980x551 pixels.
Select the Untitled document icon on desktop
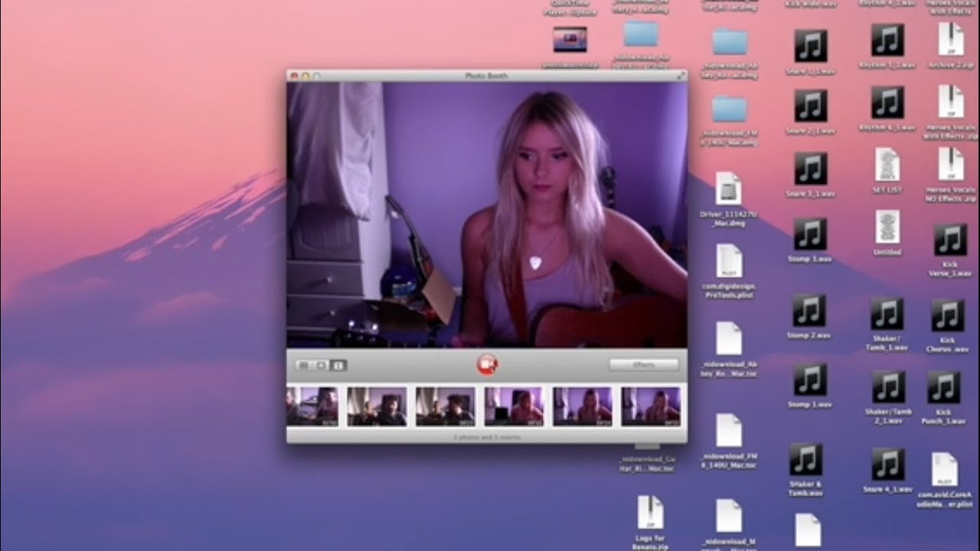pos(887,227)
